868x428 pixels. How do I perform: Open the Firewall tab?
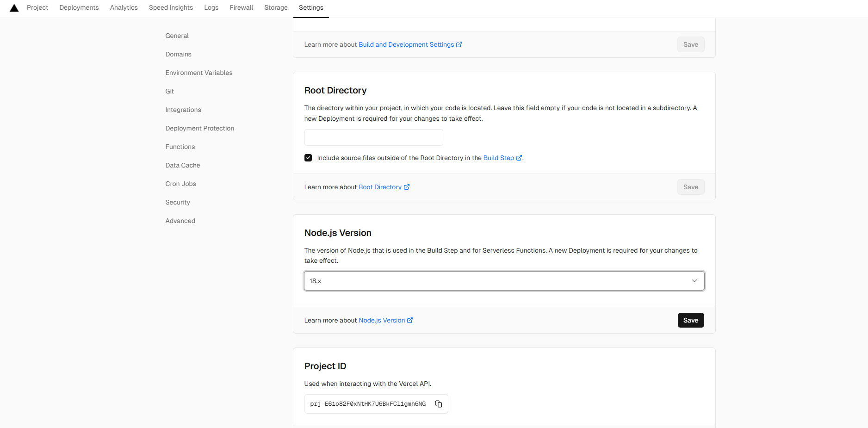(x=242, y=7)
